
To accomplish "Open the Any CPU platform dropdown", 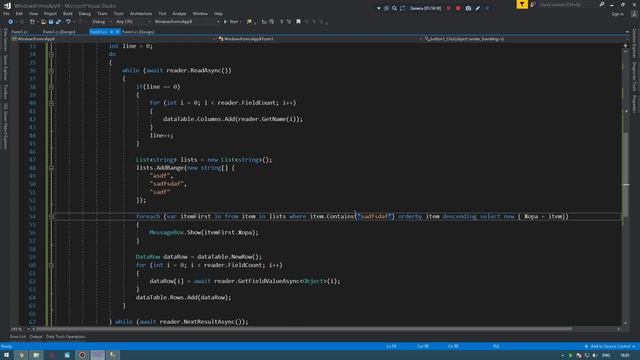I will pyautogui.click(x=133, y=22).
